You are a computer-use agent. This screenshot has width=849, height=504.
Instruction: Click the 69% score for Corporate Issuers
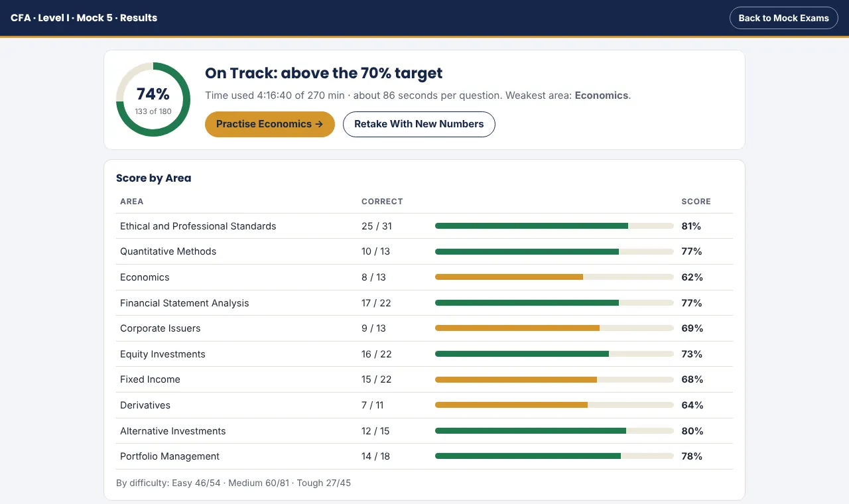[x=692, y=328]
